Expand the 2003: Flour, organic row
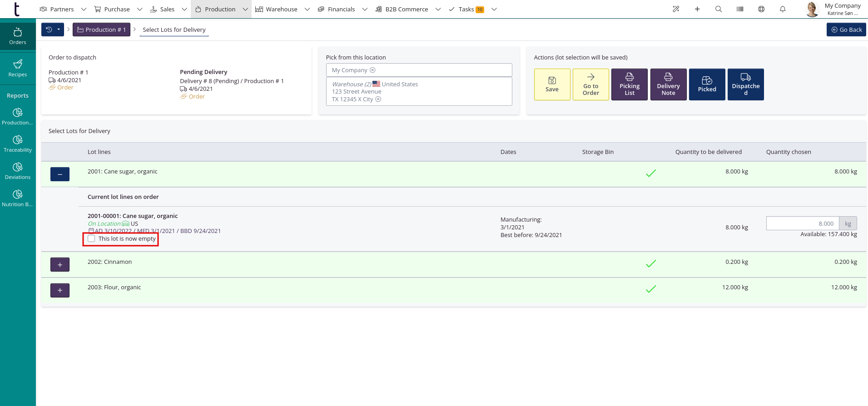This screenshot has width=868, height=406. 60,290
